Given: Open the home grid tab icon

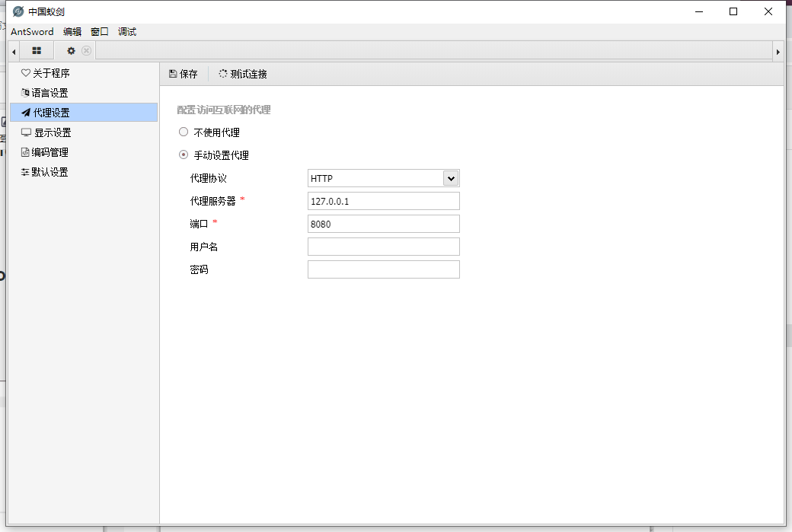Looking at the screenshot, I should (x=37, y=50).
